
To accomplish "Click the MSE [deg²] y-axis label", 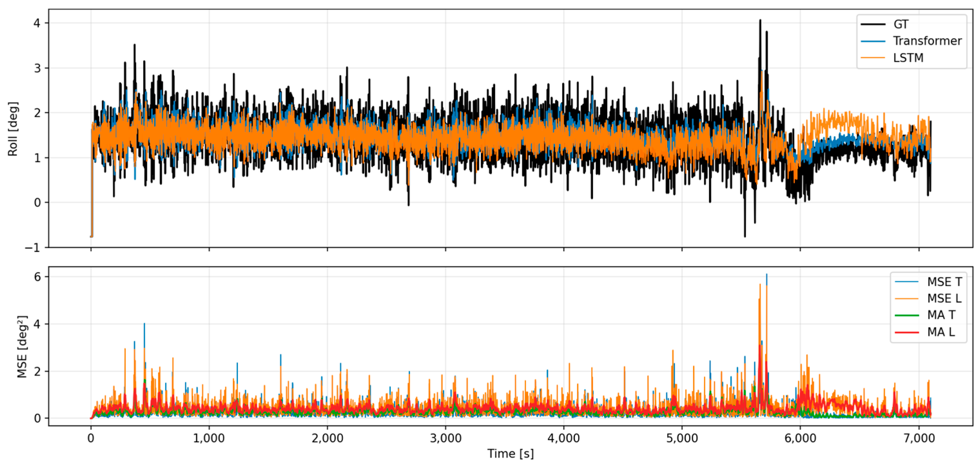I will pos(23,346).
